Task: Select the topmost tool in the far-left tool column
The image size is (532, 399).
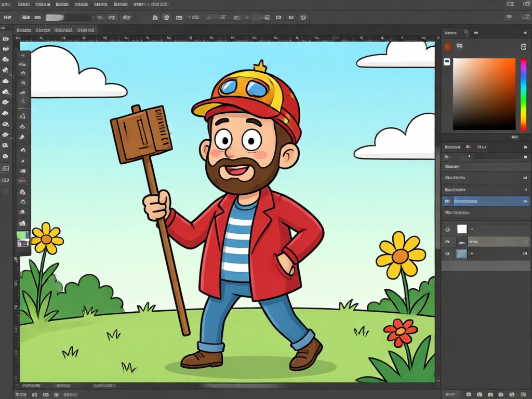Action: (6, 39)
